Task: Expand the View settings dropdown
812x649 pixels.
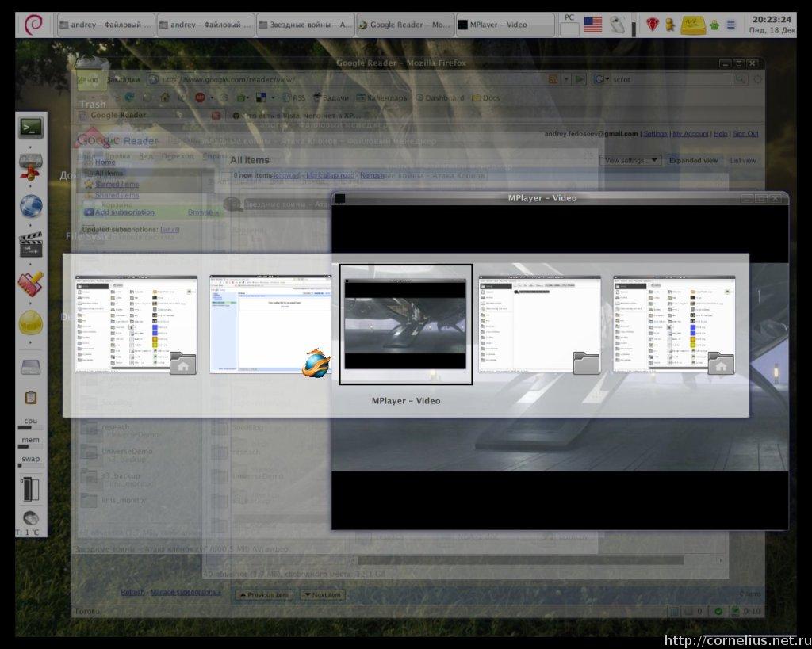Action: click(631, 160)
